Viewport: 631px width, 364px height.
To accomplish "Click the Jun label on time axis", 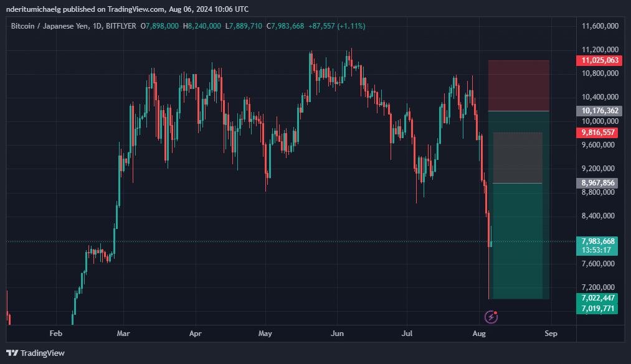I will (x=337, y=334).
